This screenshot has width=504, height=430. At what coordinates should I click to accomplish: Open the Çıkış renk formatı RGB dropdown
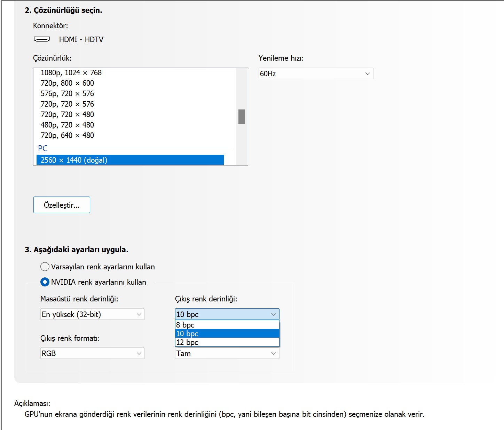tap(92, 353)
